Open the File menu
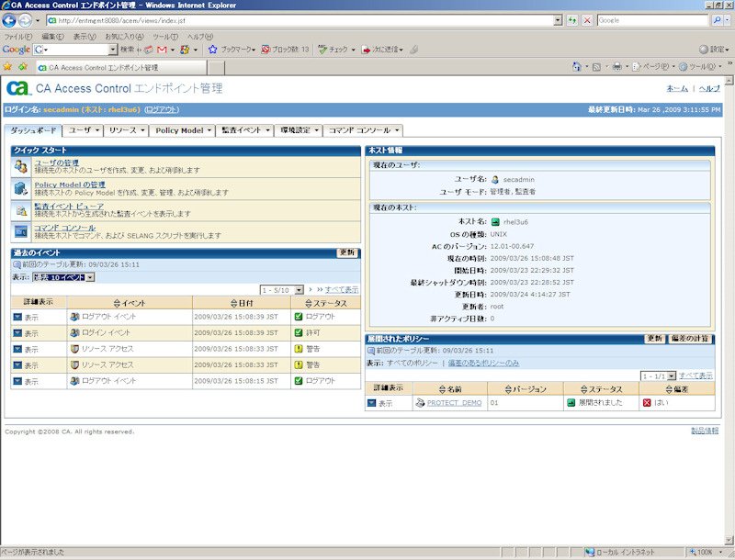Screen dimensions: 735x560 18,37
